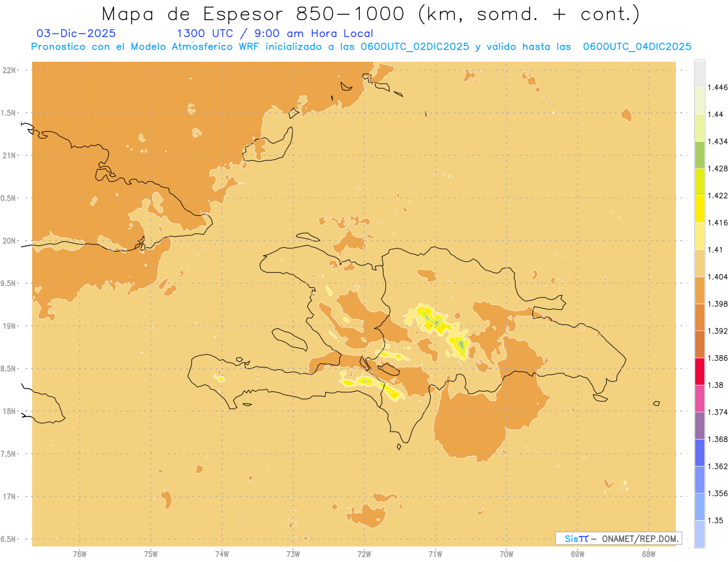
Task: Click the latitude label '21N'
Action: (x=9, y=156)
